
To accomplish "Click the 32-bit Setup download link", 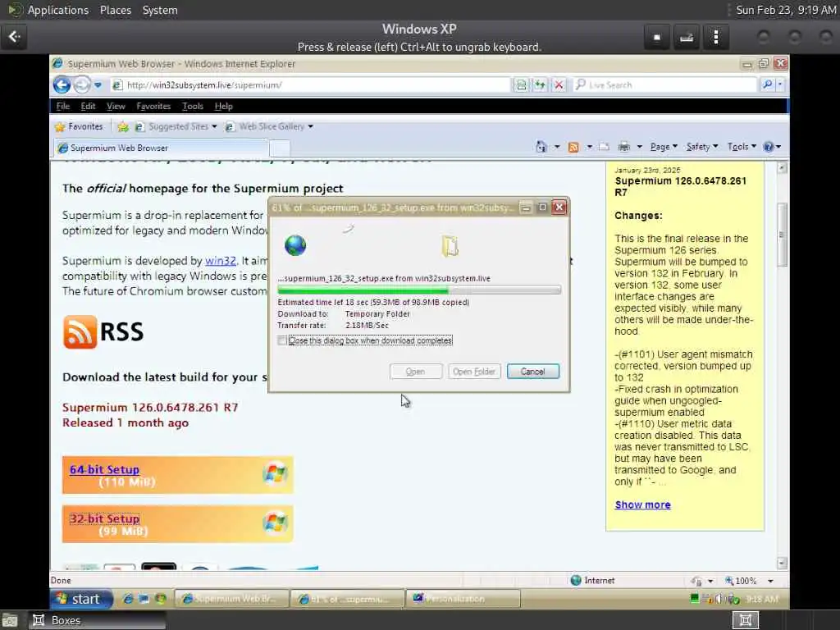I will [x=104, y=519].
